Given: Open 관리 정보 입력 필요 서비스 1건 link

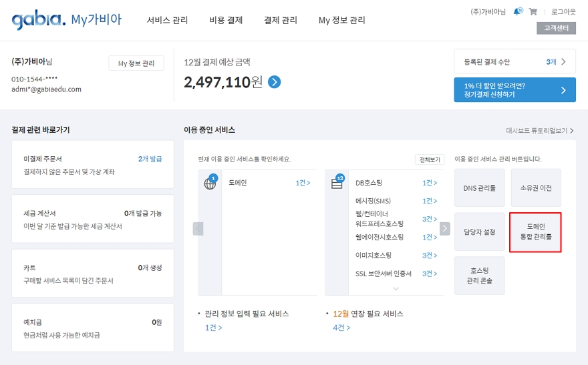Looking at the screenshot, I should click(x=213, y=328).
